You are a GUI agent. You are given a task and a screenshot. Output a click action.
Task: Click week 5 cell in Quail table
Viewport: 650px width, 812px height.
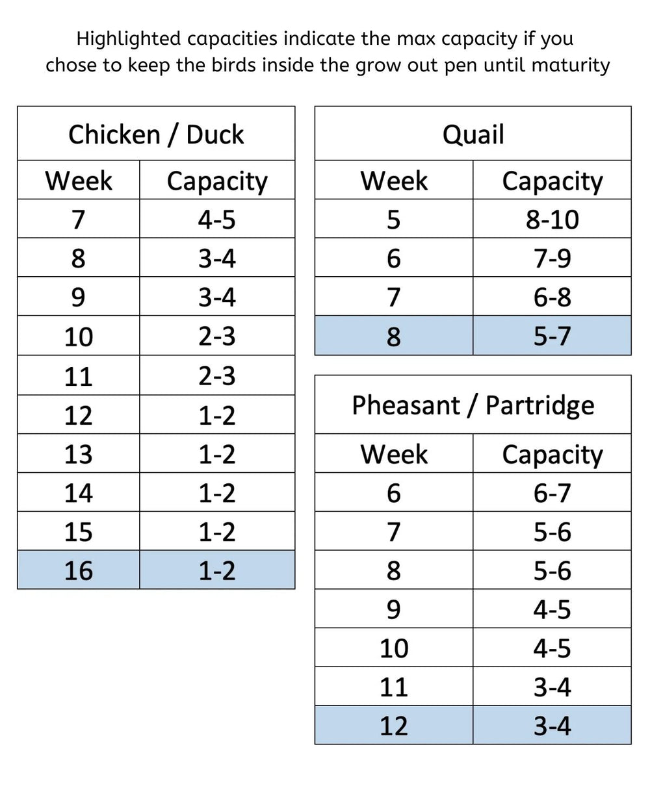point(393,220)
